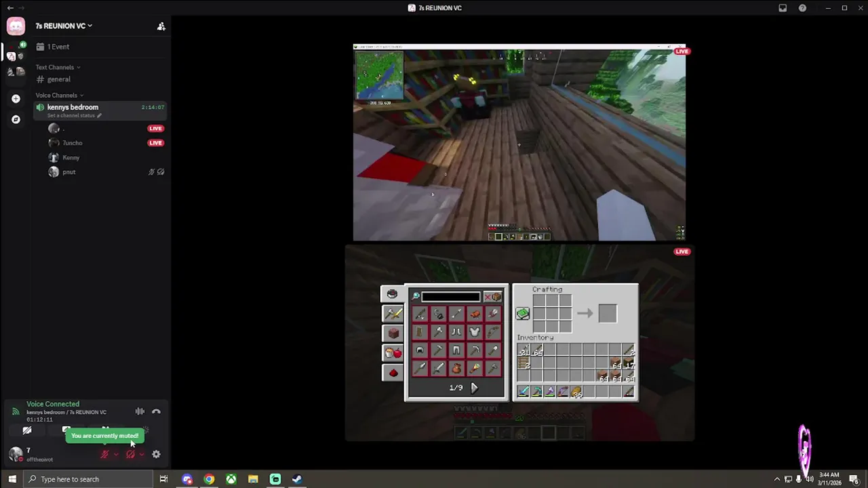The image size is (868, 488).
Task: Open File Explorer from taskbar
Action: click(253, 479)
